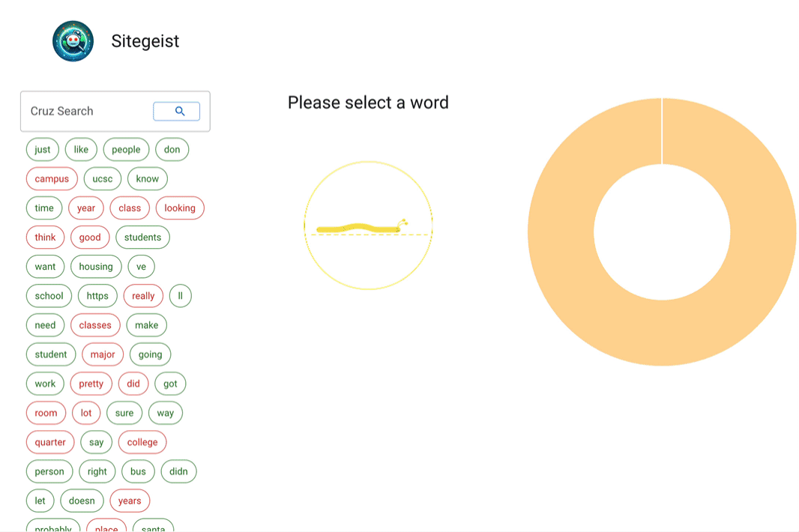The image size is (799, 532).
Task: Select the 'classes' word chip
Action: (95, 325)
